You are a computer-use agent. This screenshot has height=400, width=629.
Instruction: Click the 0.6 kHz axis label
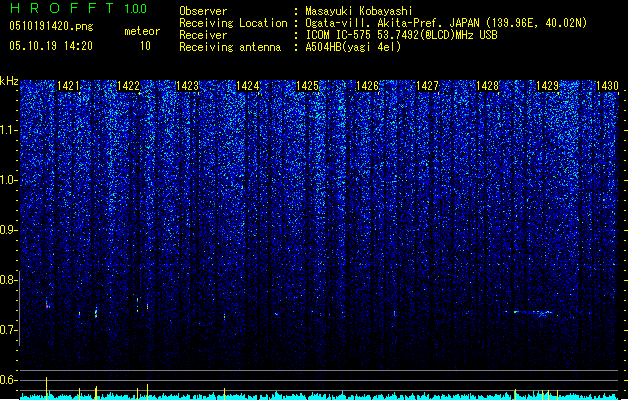coord(9,380)
